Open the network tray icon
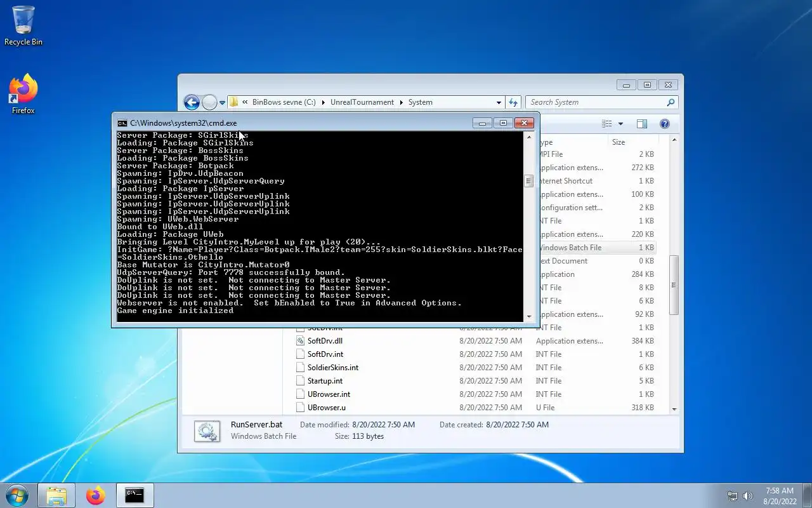 (733, 496)
